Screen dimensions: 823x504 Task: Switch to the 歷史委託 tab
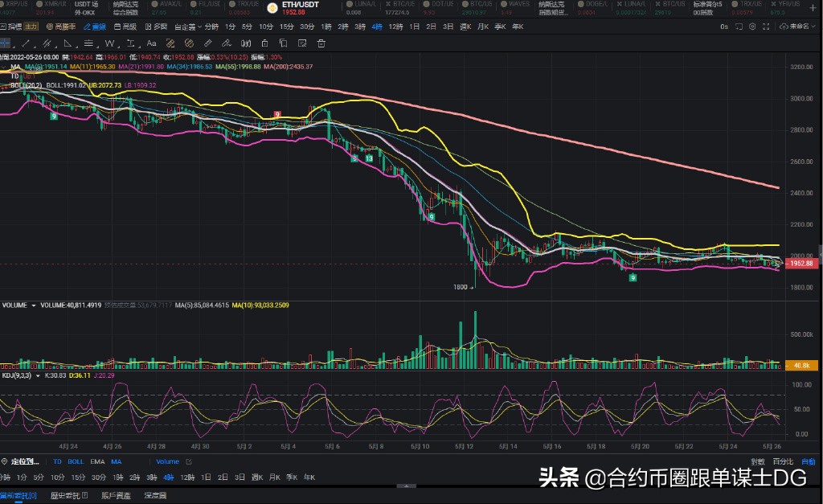coord(68,495)
